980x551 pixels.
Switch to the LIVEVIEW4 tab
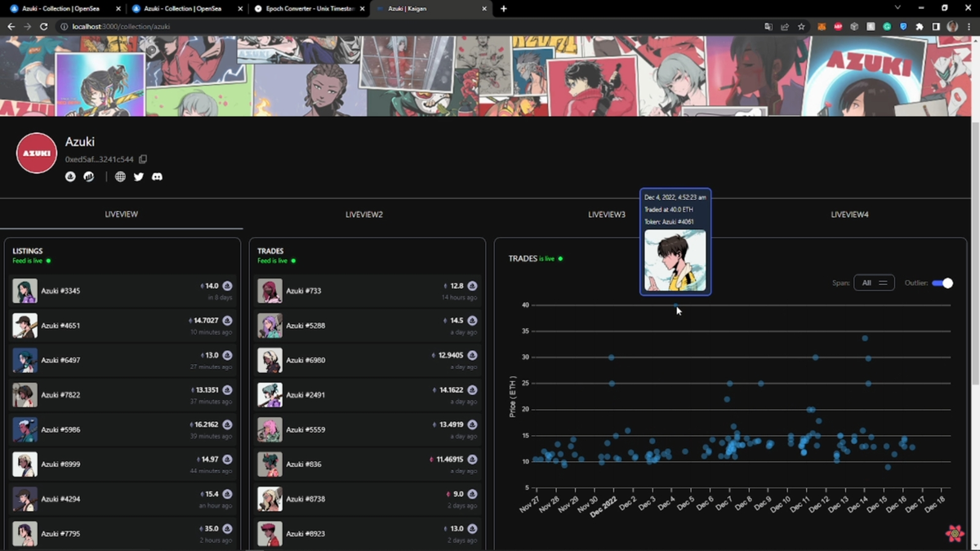coord(849,215)
